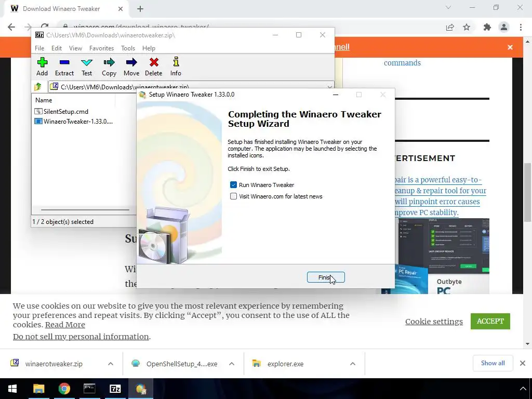Viewport: 532px width, 399px height.
Task: Minimize the Setup Winaero Tweaker window
Action: [x=336, y=95]
